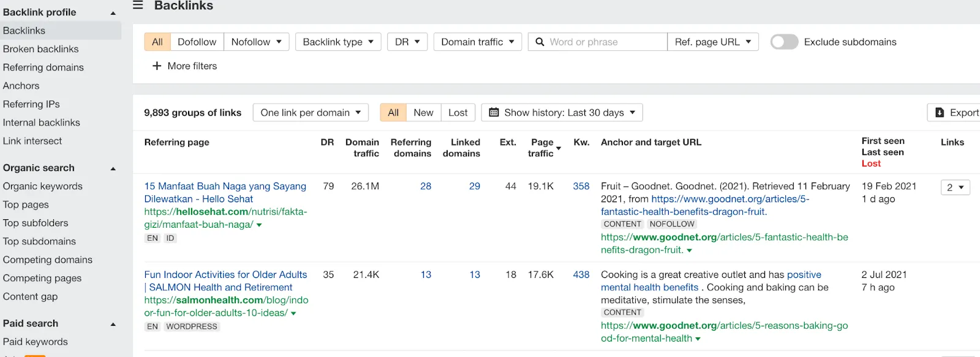Screen dimensions: 980x357
Task: Expand the baking mental-health target URL arrow
Action: [x=698, y=339]
